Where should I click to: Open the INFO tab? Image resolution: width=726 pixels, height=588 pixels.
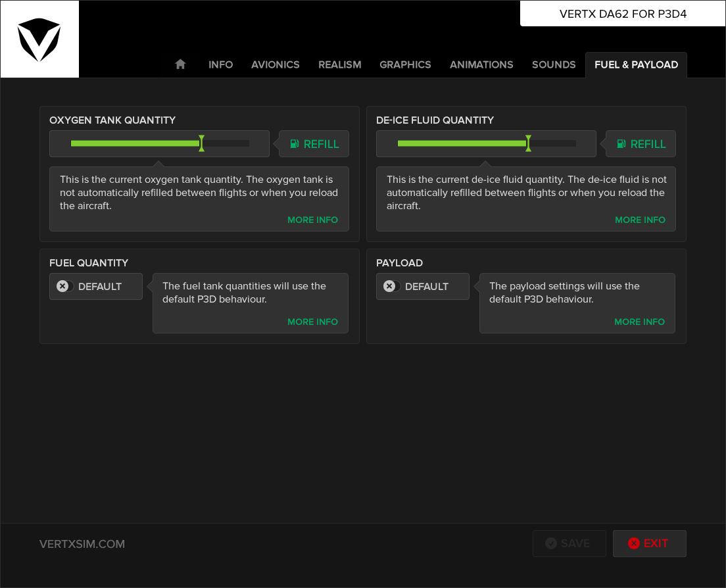click(x=220, y=65)
